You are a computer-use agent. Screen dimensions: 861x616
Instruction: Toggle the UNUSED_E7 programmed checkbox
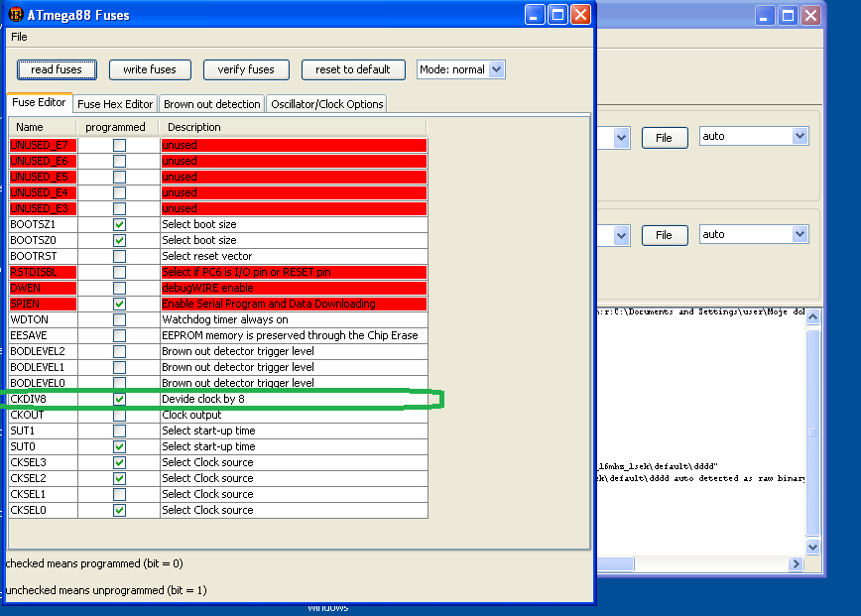tap(119, 145)
